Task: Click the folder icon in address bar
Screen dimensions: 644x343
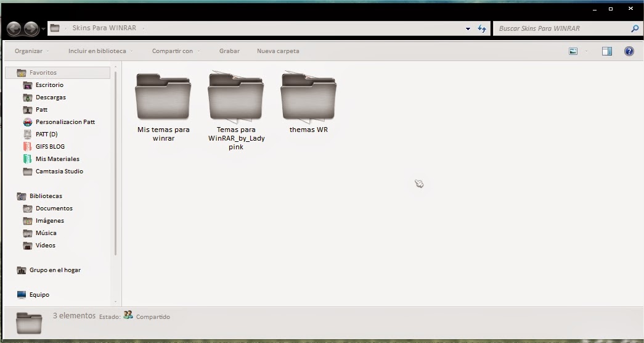Action: pos(55,28)
